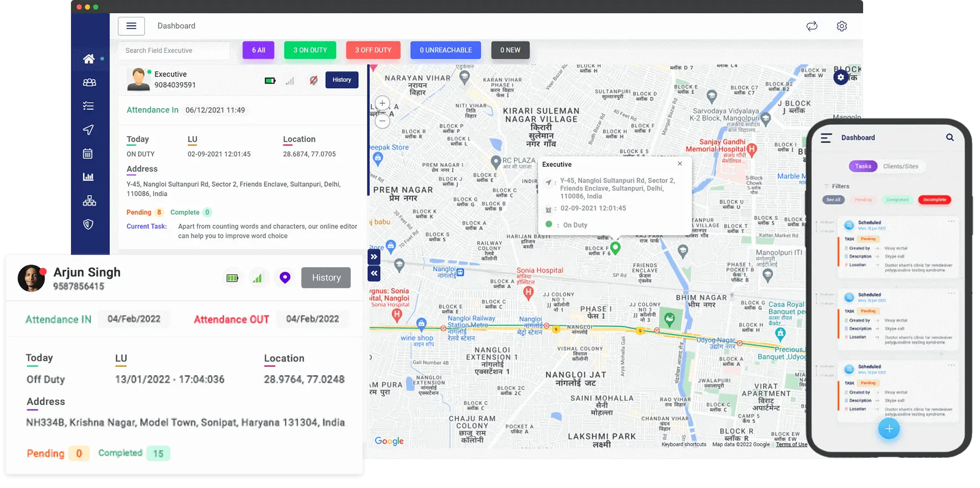Check the battery status icon for the Executive
Screen dimensions: 980x488
269,80
